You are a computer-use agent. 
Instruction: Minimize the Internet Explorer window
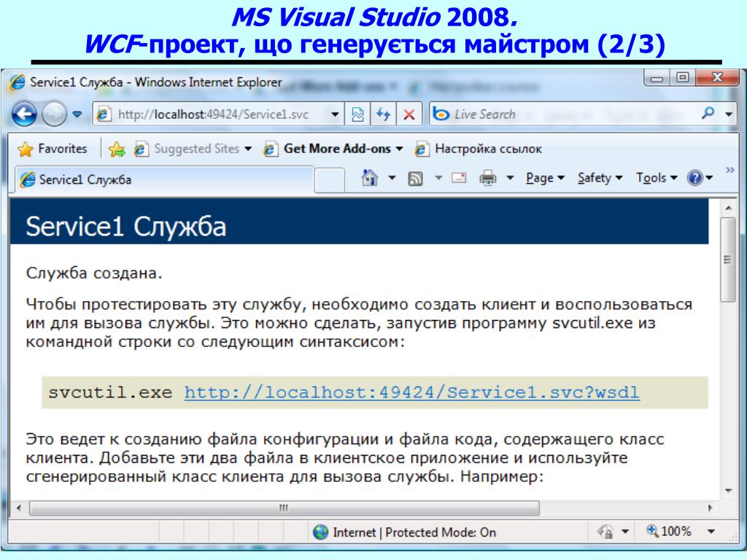click(657, 77)
